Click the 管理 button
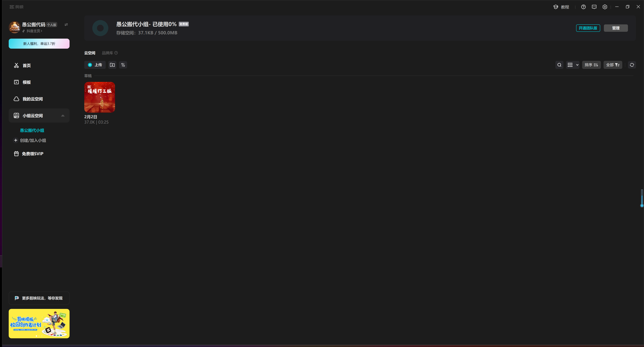Screen dimensions: 644x347 click(616, 28)
